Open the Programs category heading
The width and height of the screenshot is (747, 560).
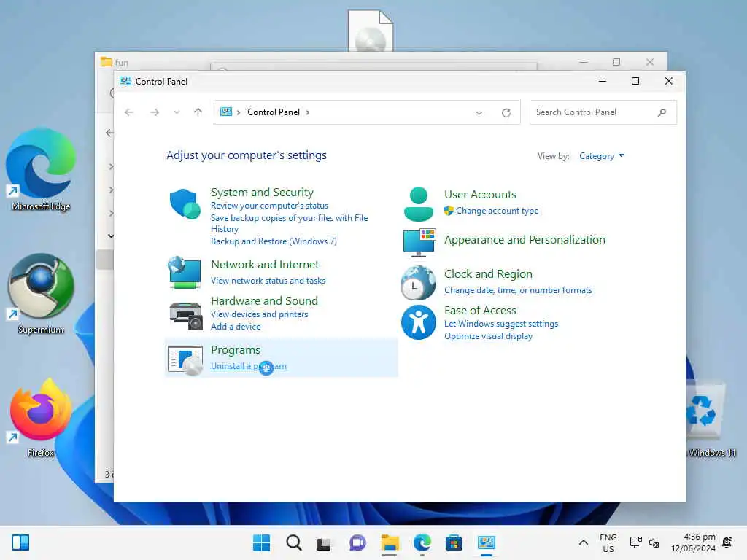tap(236, 349)
